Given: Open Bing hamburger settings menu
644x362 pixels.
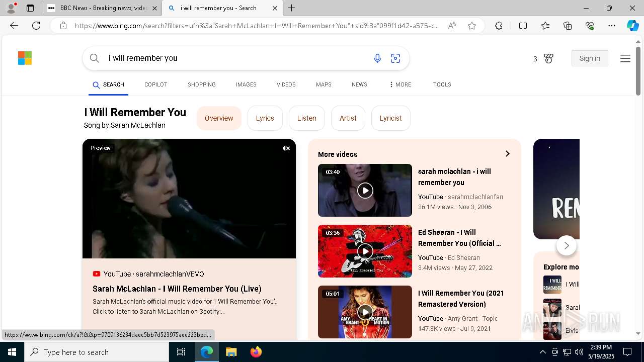Looking at the screenshot, I should coord(625,59).
